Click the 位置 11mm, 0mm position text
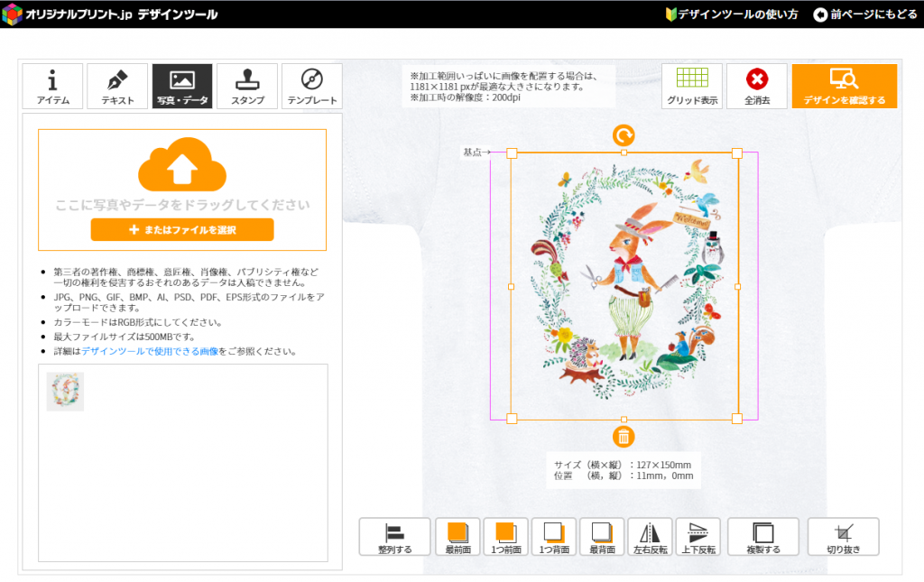 624,476
